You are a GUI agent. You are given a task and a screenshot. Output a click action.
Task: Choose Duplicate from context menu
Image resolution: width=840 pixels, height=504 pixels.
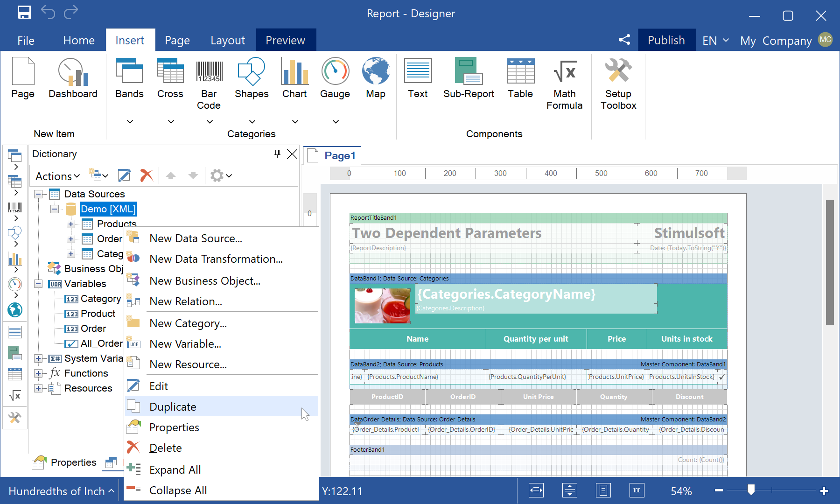point(222,407)
